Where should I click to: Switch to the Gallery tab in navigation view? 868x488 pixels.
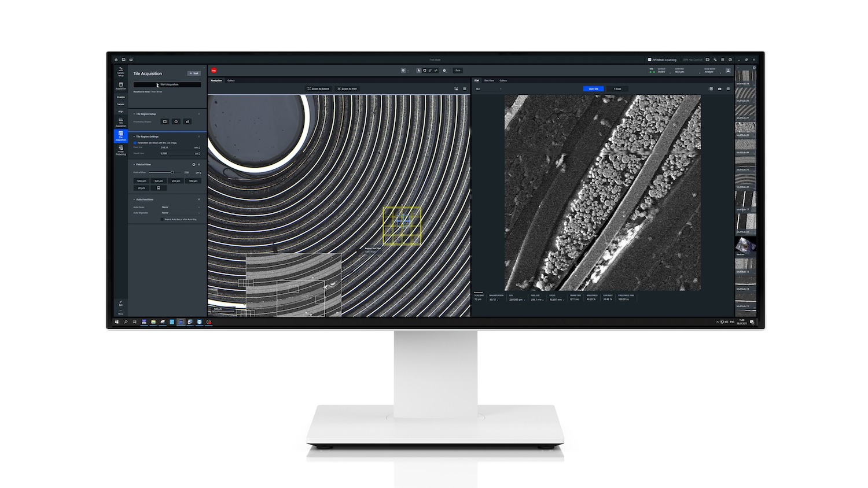[231, 80]
